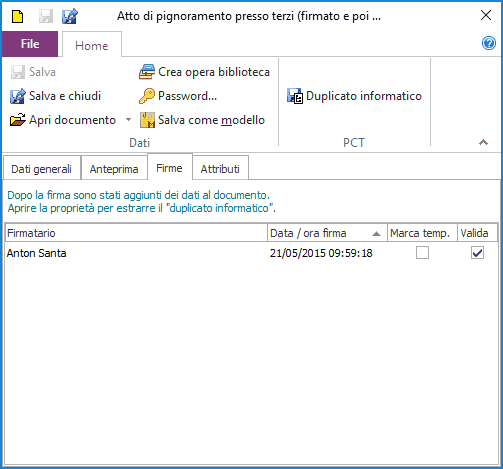Open help with the question mark icon
Viewport: 503px width, 469px height.
point(489,43)
